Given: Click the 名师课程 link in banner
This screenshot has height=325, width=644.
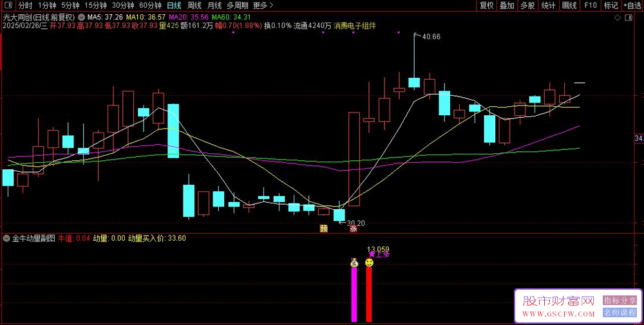Looking at the screenshot, I should (620, 313).
